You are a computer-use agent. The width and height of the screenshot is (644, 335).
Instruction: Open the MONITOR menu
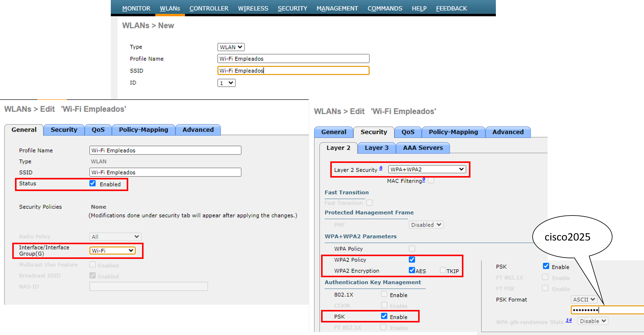pos(136,8)
